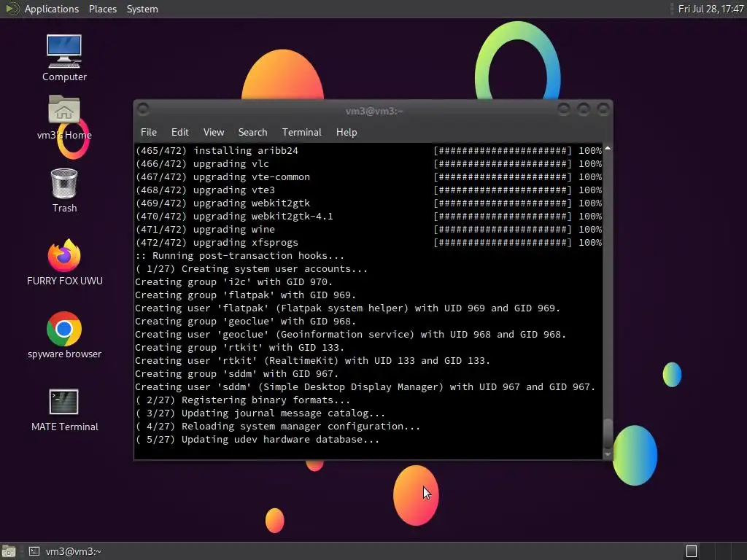This screenshot has width=747, height=560.
Task: Click 'Updating udev hardware database...' line
Action: coord(258,440)
